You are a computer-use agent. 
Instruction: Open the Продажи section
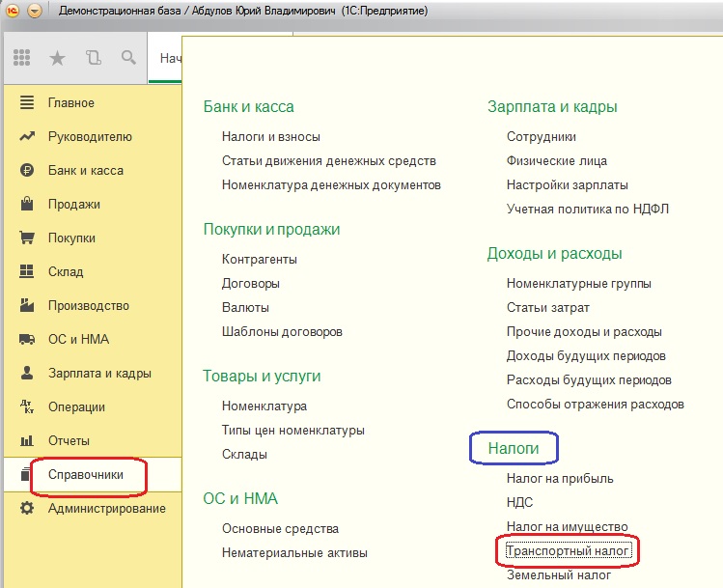tap(74, 205)
